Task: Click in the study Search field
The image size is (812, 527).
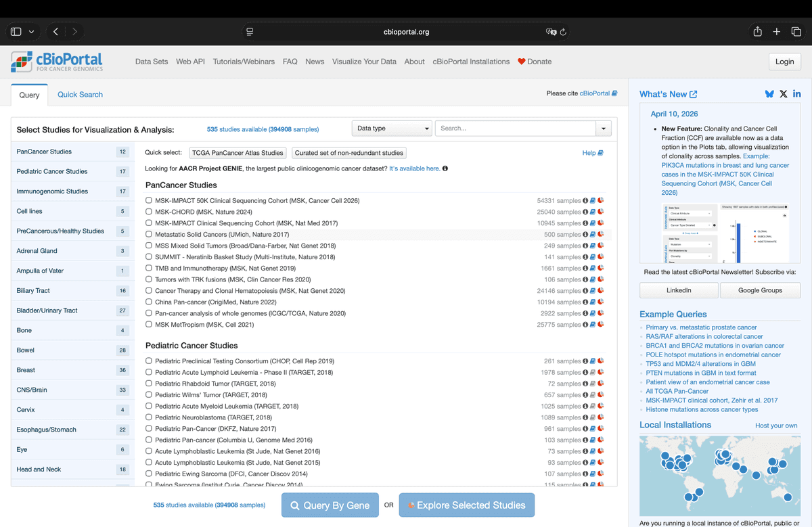Action: pos(516,128)
